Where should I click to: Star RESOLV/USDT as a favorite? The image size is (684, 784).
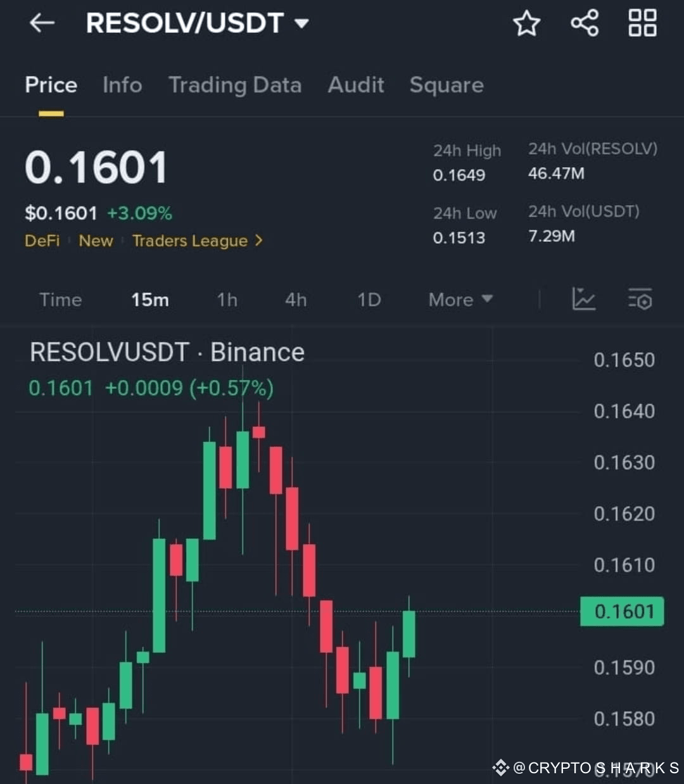coord(526,23)
